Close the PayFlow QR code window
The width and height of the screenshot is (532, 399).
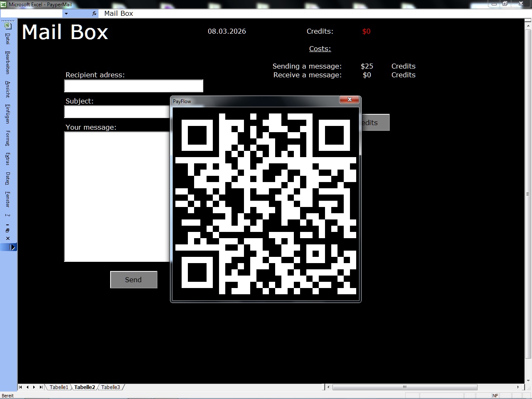(x=350, y=99)
